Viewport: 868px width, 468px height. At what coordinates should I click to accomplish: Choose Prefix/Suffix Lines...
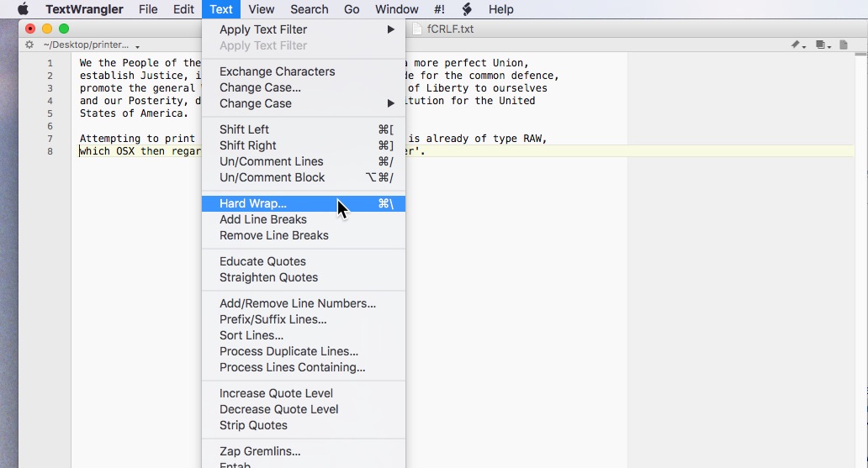tap(304, 320)
